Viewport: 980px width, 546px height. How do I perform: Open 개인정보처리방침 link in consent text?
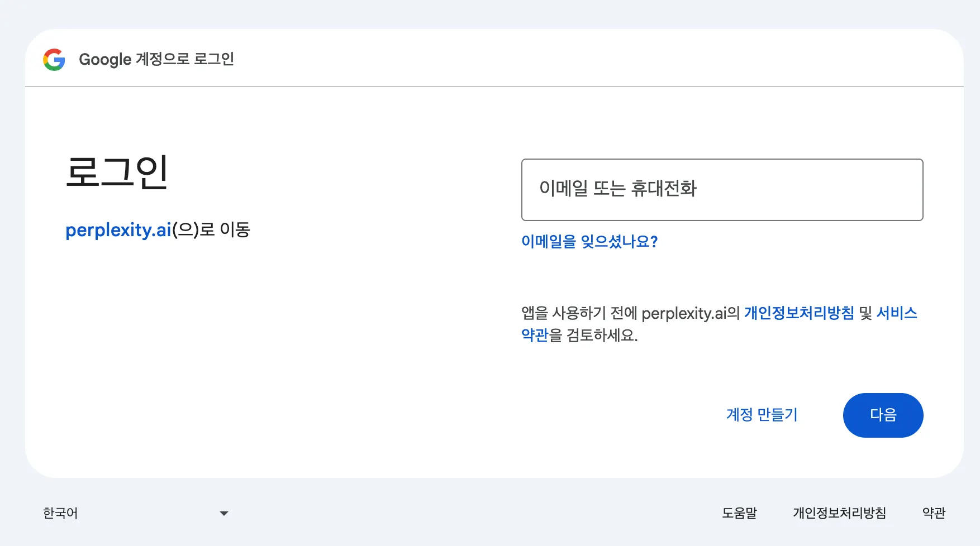point(799,313)
